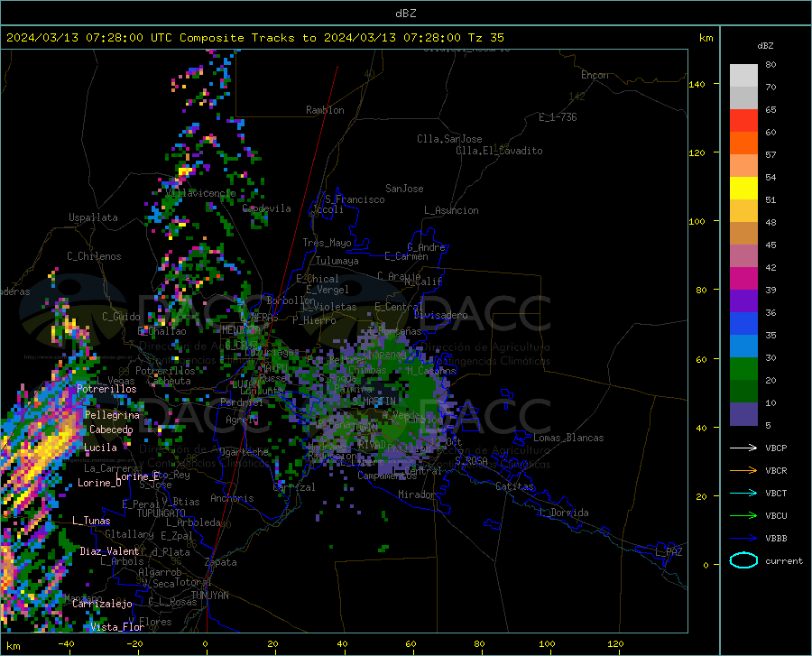The image size is (812, 656).
Task: Click the Lomas_Blancas map label
Action: [568, 438]
